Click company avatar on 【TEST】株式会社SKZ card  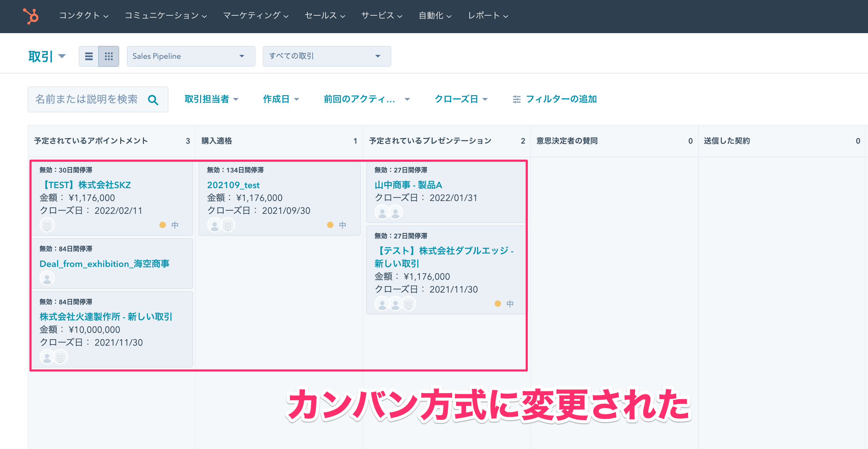click(x=47, y=225)
